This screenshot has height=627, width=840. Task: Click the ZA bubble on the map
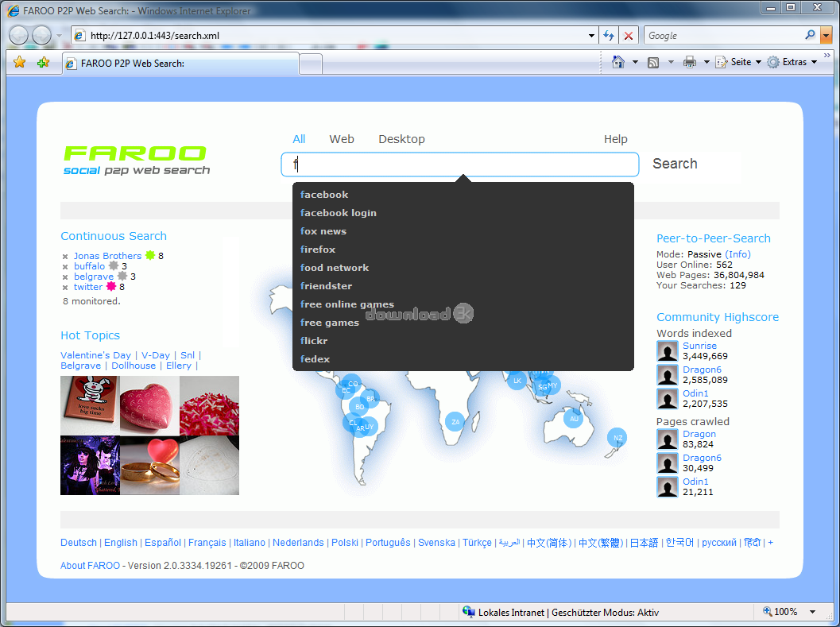(x=455, y=422)
